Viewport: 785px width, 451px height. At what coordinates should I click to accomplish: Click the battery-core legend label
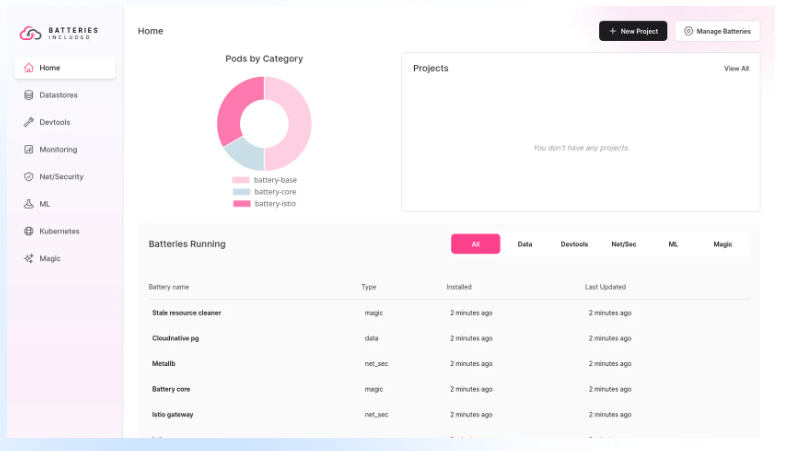pyautogui.click(x=275, y=192)
